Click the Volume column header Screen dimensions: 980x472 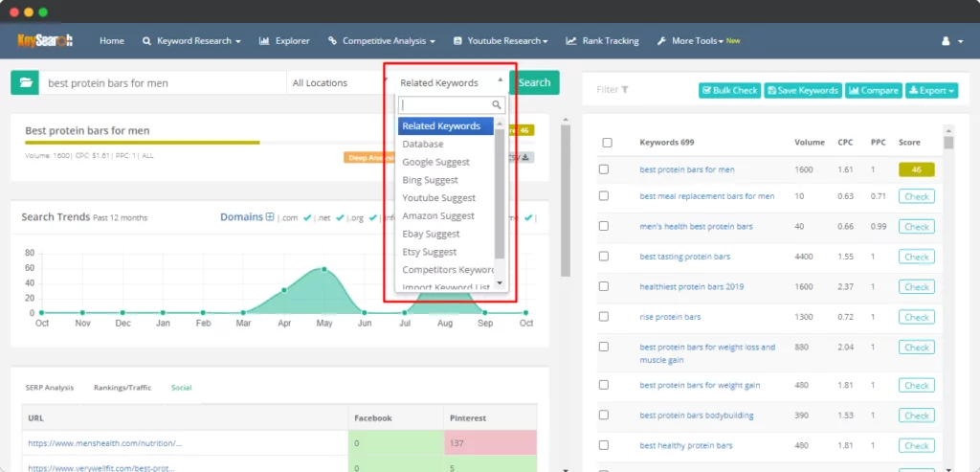point(810,143)
